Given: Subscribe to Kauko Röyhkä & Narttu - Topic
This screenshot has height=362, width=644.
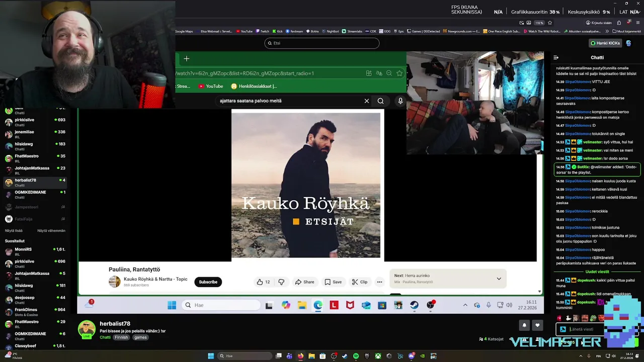Looking at the screenshot, I should [208, 282].
